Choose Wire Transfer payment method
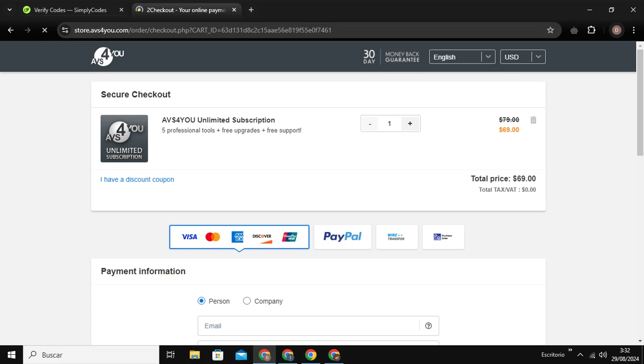This screenshot has width=644, height=364. [x=397, y=237]
